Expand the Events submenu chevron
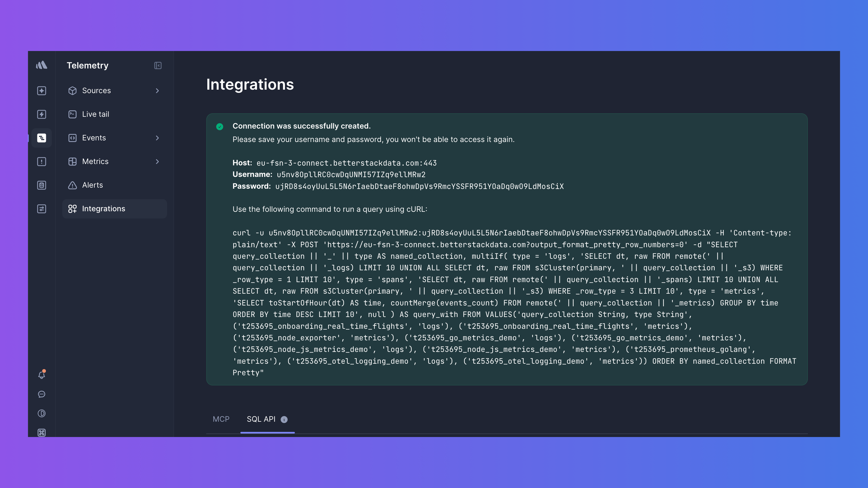The height and width of the screenshot is (488, 868). pos(157,138)
